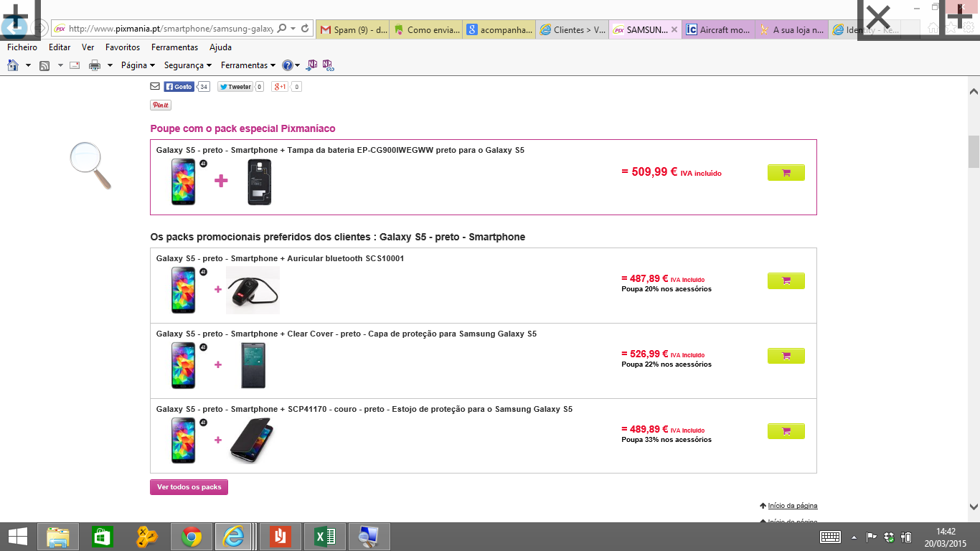Show hidden system tray icons
980x551 pixels.
point(854,537)
